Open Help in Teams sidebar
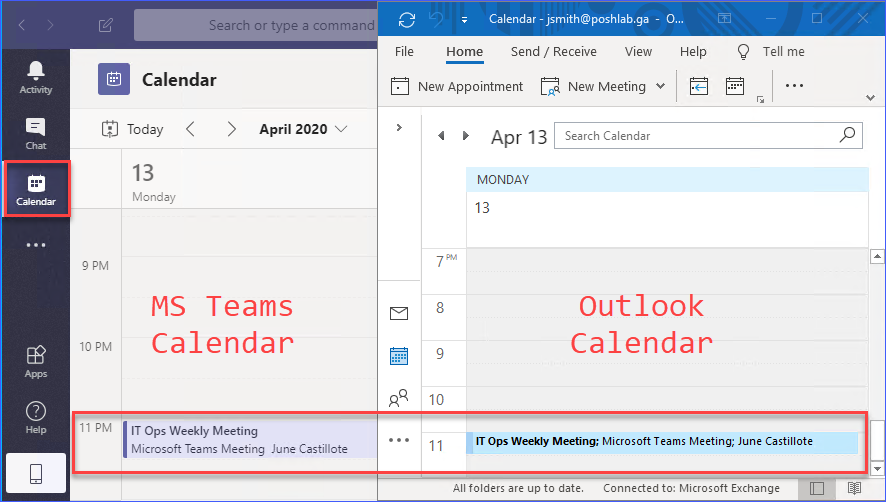Viewport: 886px width, 502px height. [36, 417]
